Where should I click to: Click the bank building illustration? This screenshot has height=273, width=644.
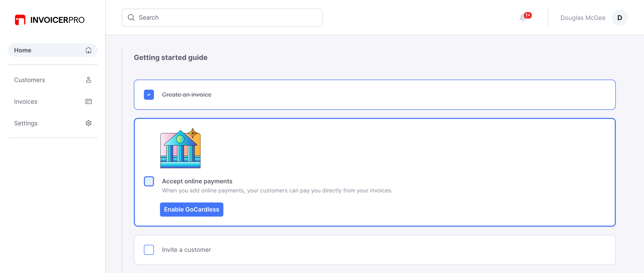pos(180,148)
